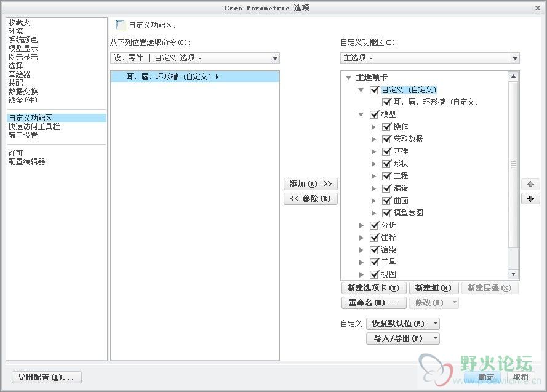The height and width of the screenshot is (392, 547).
Task: Toggle the 模型 tab checkbox
Action: 374,114
